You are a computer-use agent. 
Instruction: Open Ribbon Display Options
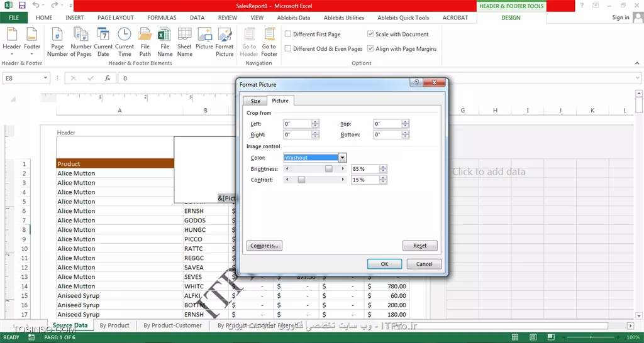tap(596, 5)
